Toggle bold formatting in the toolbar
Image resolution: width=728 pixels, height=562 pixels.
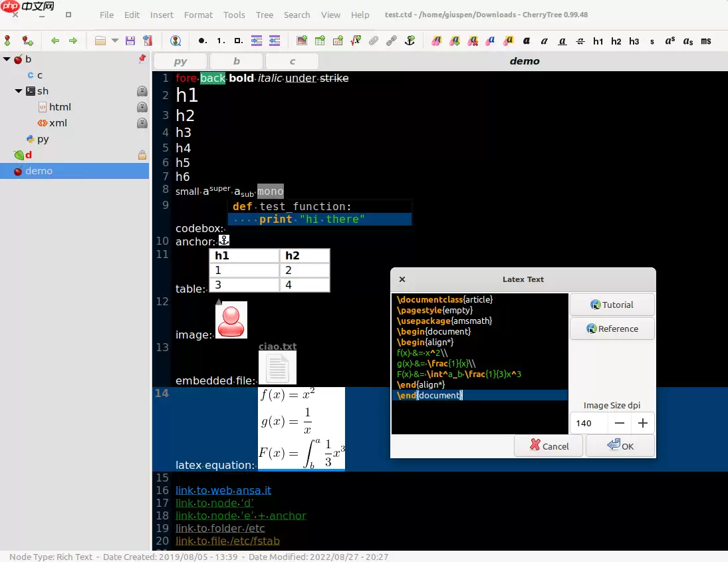click(527, 41)
